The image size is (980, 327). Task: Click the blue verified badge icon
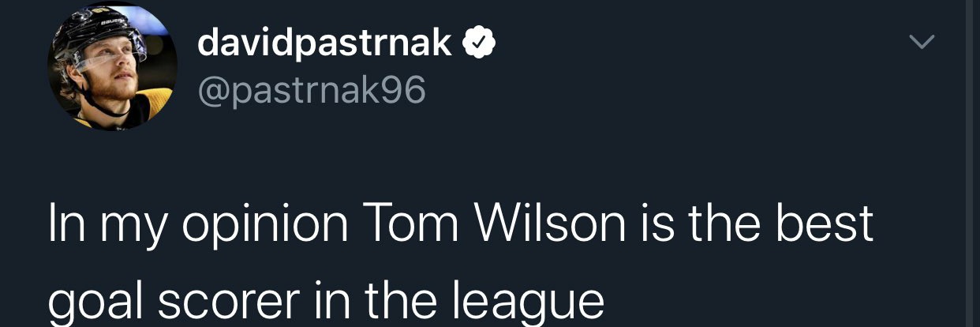(x=478, y=43)
